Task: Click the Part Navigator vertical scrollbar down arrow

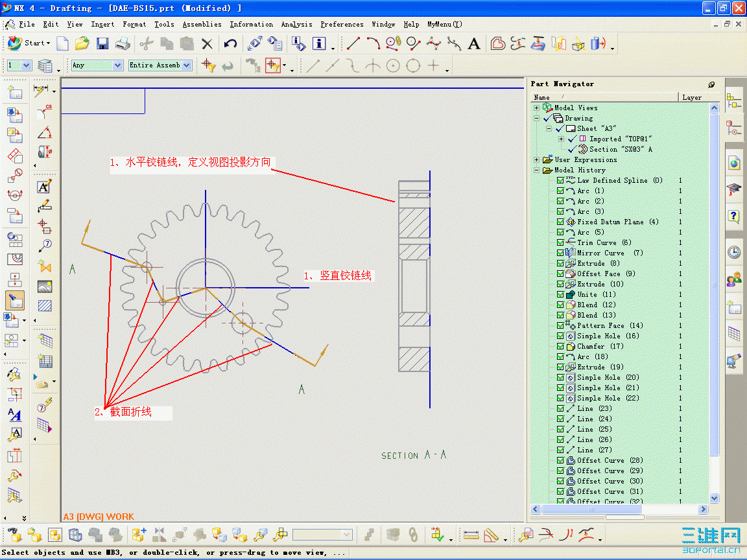Action: coord(714,498)
